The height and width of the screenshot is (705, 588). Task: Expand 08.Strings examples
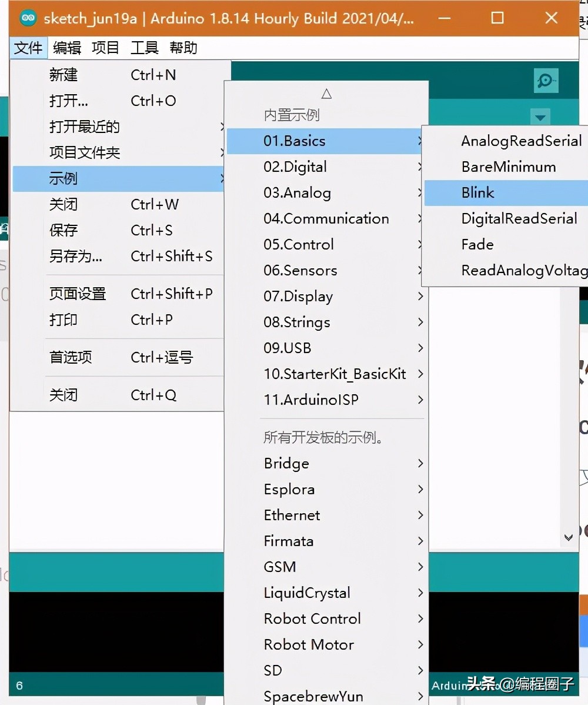[x=326, y=322]
